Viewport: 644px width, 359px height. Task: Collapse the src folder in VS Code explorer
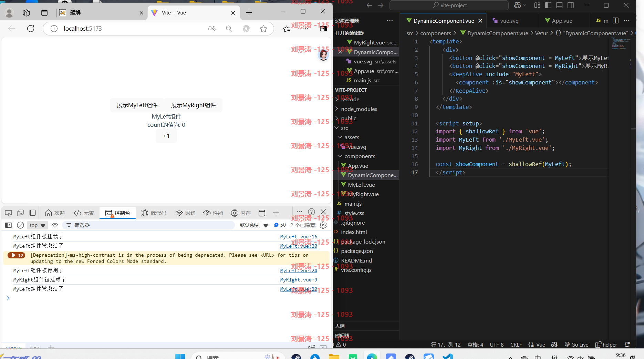coord(344,128)
